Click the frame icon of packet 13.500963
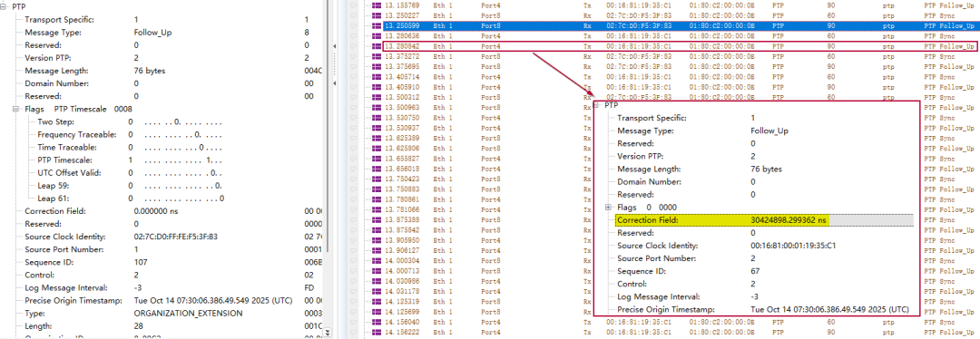 coord(377,107)
